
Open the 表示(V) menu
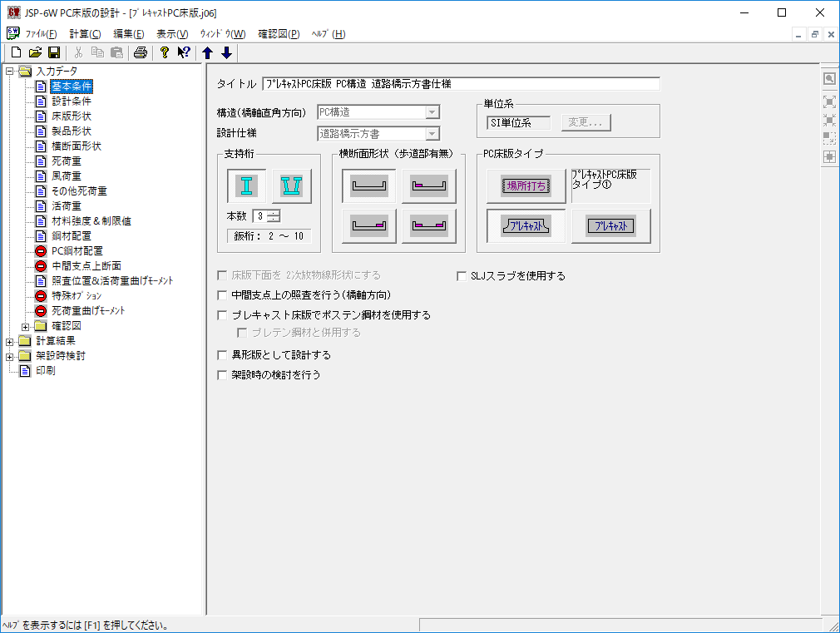click(x=172, y=34)
